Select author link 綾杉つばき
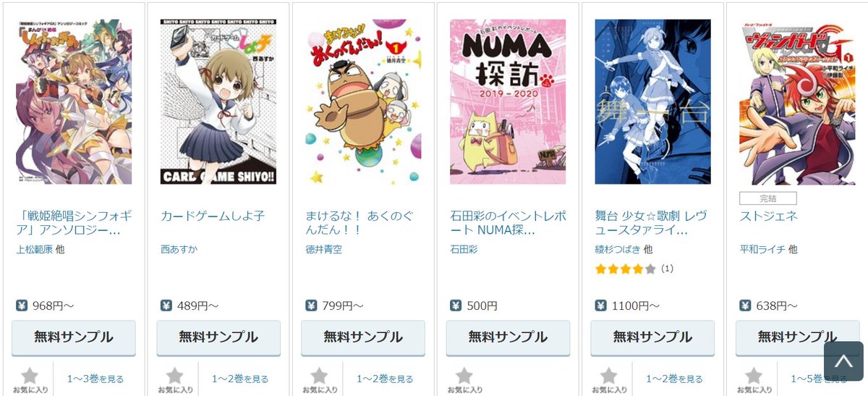The height and width of the screenshot is (396, 868). click(x=617, y=249)
